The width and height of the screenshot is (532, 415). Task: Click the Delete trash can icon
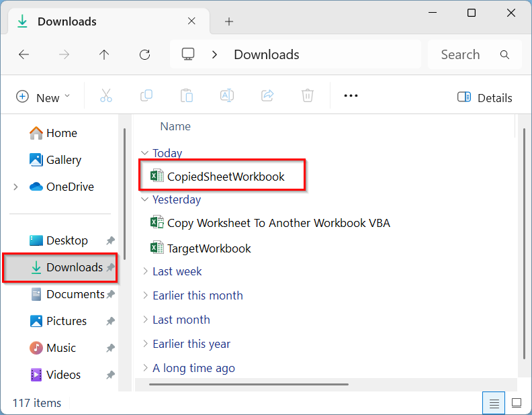[x=308, y=96]
